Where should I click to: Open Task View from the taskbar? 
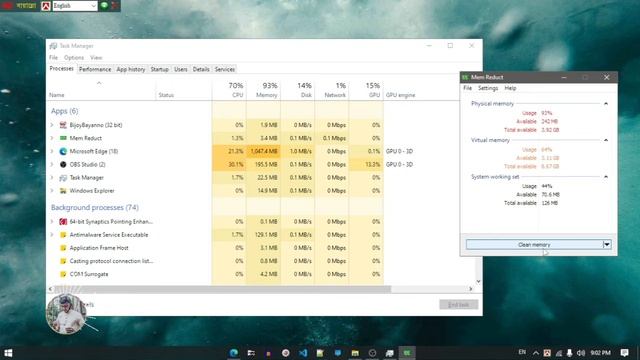coord(251,353)
